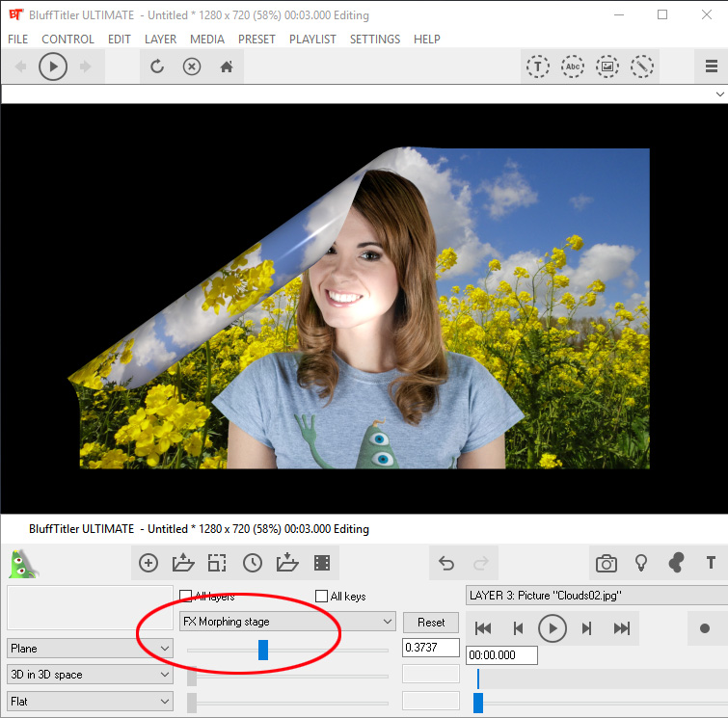Click the camera snapshot icon
Viewport: 728px width, 718px height.
tap(606, 563)
